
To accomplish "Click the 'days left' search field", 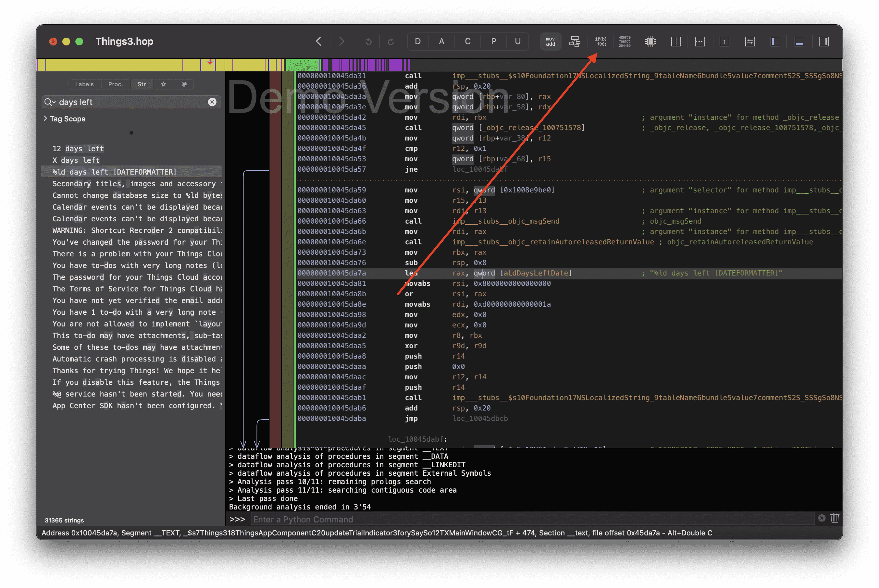I will point(131,102).
